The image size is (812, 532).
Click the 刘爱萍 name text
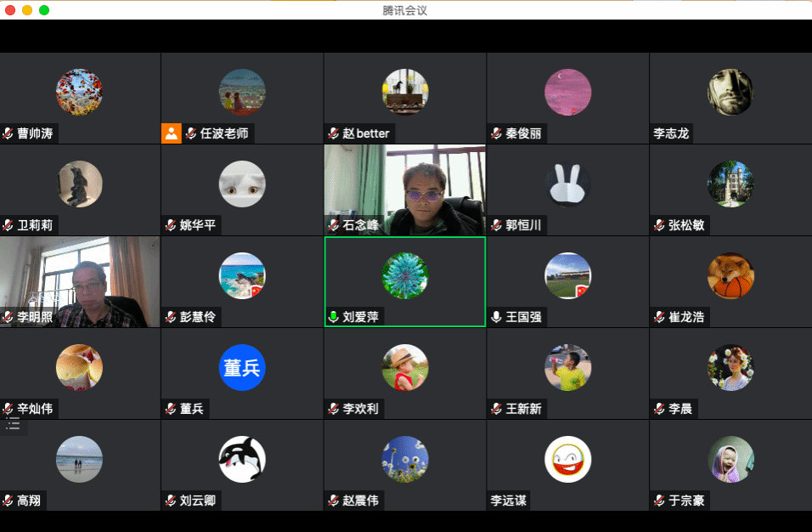360,317
